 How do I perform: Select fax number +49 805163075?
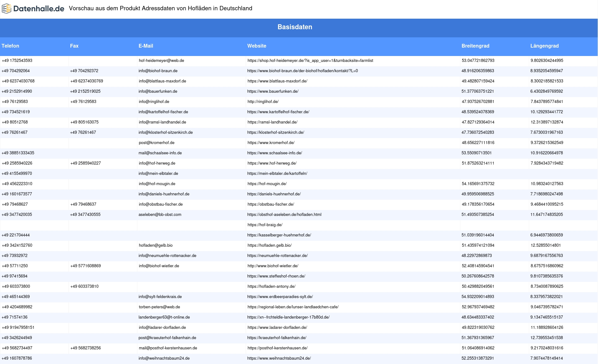click(84, 122)
